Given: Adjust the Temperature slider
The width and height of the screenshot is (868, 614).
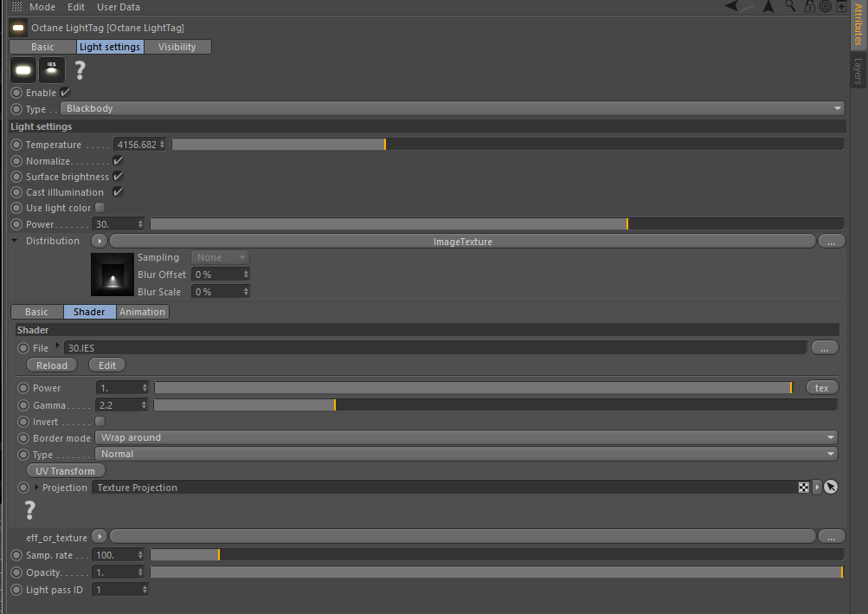Looking at the screenshot, I should point(508,145).
